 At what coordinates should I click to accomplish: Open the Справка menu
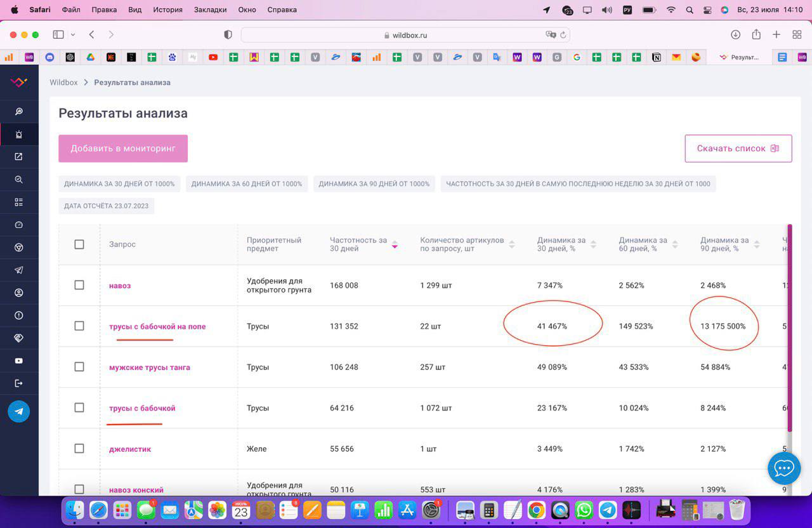click(282, 10)
